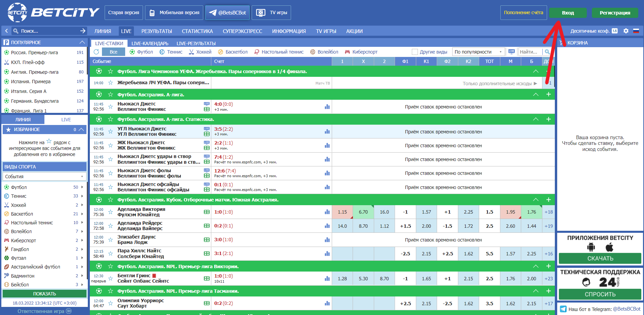Open the По популярности sort dropdown
The width and height of the screenshot is (644, 315).
point(478,52)
